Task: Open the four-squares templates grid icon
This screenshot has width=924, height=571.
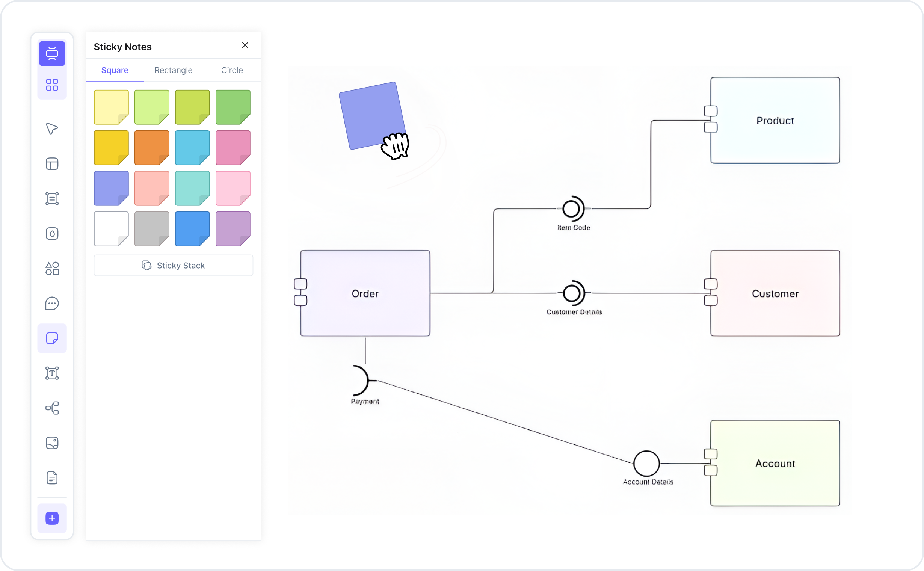Action: click(52, 85)
